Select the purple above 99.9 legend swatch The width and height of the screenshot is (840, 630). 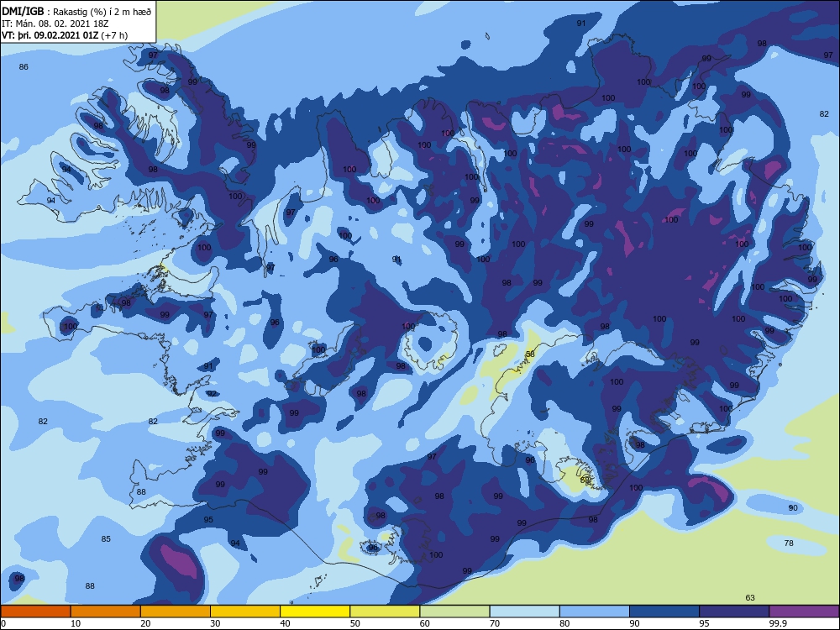[804, 612]
